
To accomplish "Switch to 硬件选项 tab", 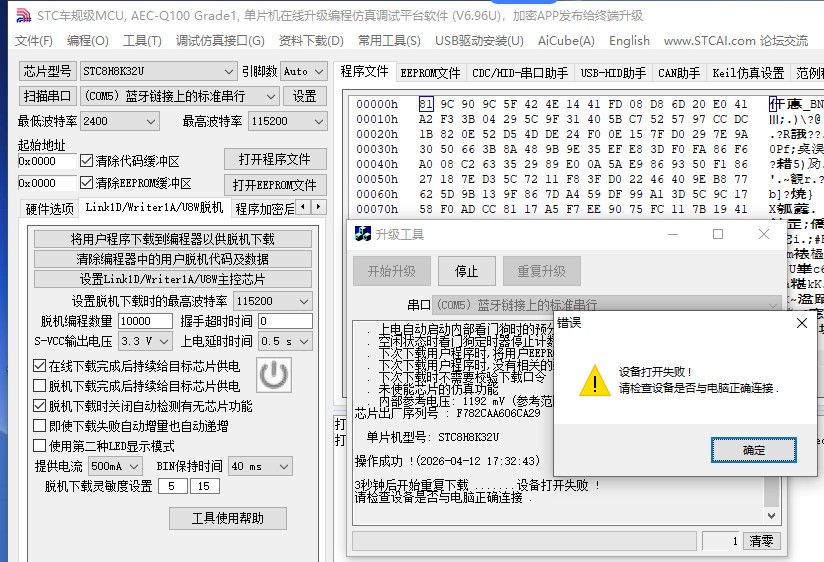I will click(x=49, y=209).
